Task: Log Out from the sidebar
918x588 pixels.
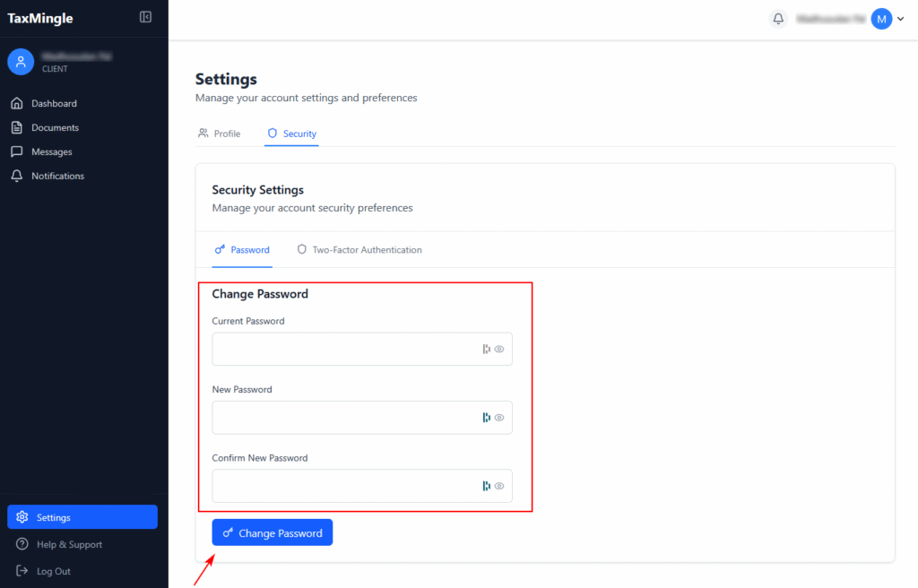Action: click(53, 571)
